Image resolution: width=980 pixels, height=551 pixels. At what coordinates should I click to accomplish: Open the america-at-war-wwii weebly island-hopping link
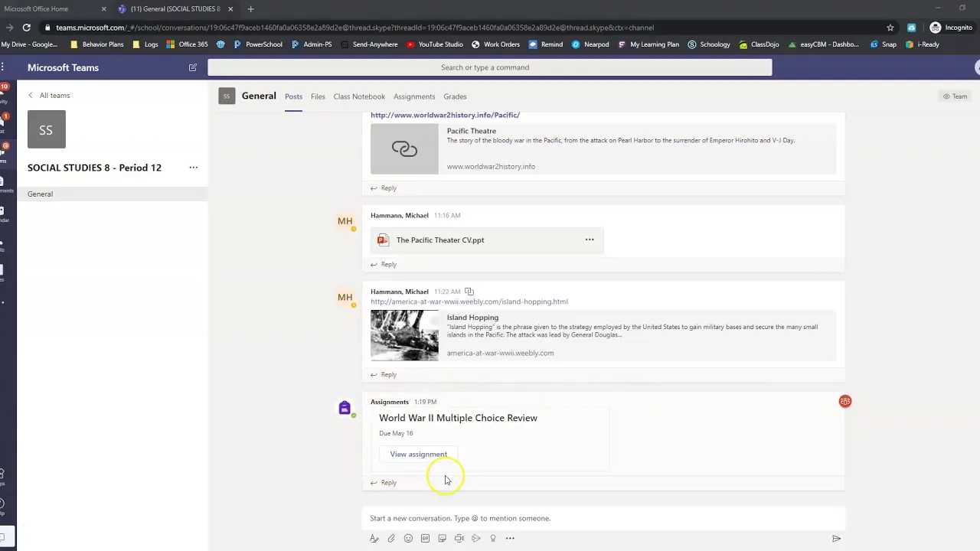tap(469, 302)
